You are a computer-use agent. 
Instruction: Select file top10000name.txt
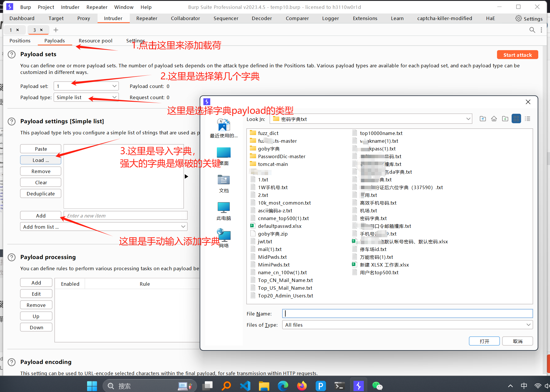[x=378, y=133]
